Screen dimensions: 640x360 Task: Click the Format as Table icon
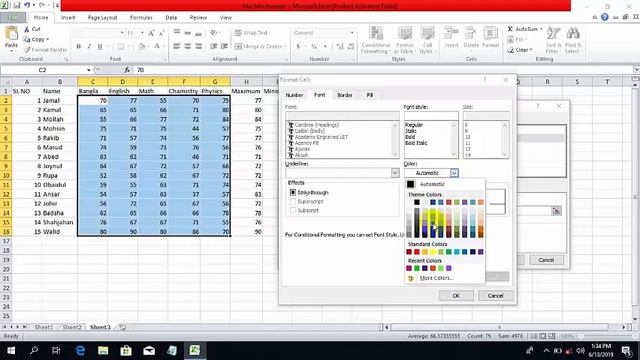pos(404,33)
